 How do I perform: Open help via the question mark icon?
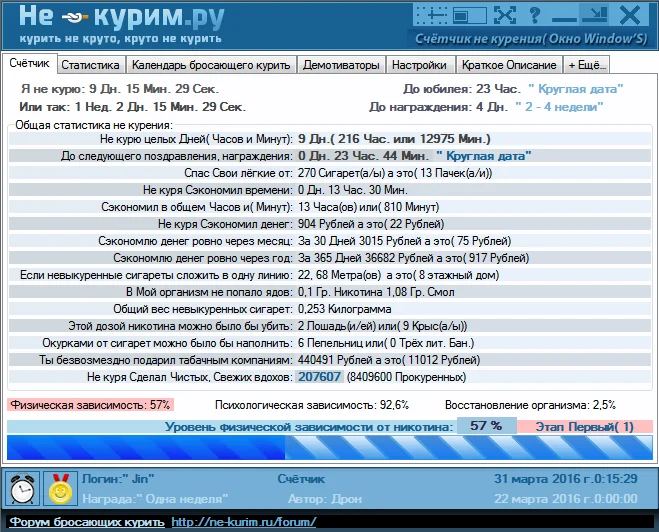(535, 15)
